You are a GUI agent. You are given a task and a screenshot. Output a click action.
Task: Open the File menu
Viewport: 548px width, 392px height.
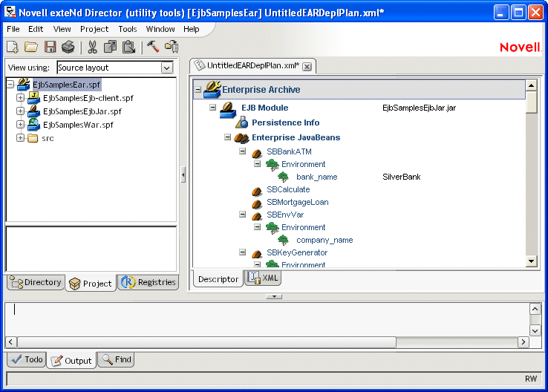tap(13, 29)
